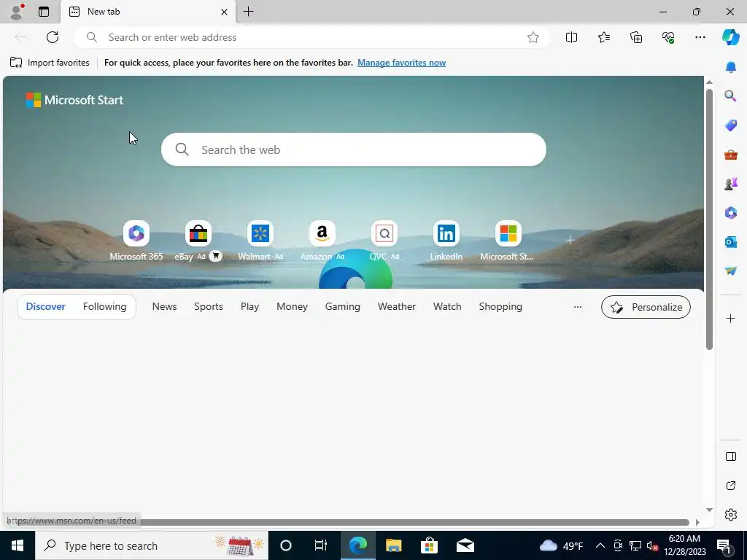
Task: Open the News tab
Action: point(164,307)
